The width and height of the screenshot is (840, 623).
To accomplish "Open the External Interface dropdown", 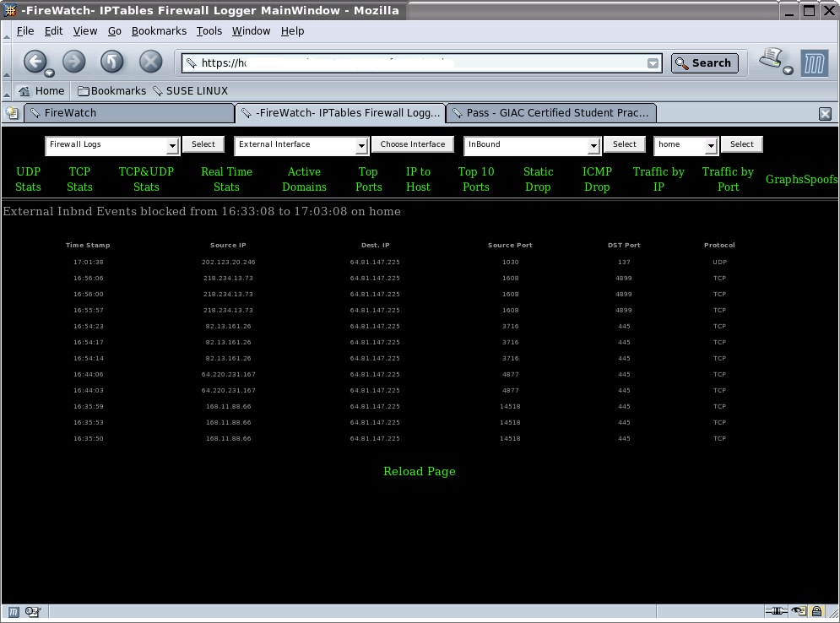I will pyautogui.click(x=361, y=146).
